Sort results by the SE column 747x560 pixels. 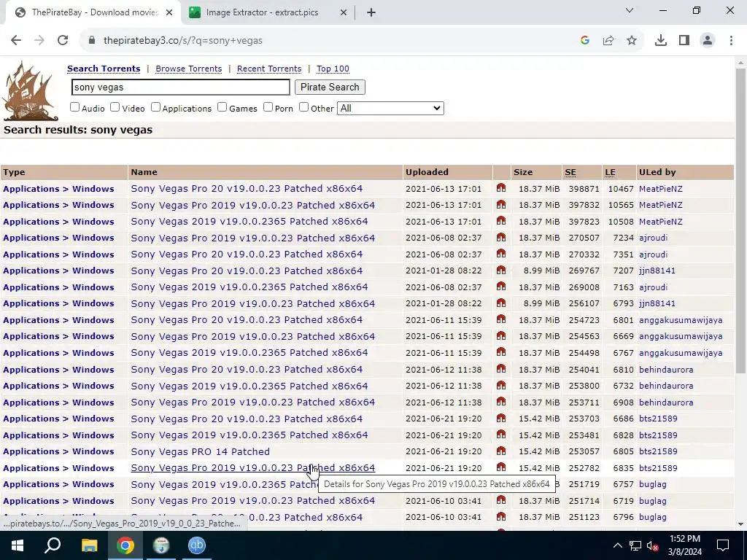pos(570,172)
